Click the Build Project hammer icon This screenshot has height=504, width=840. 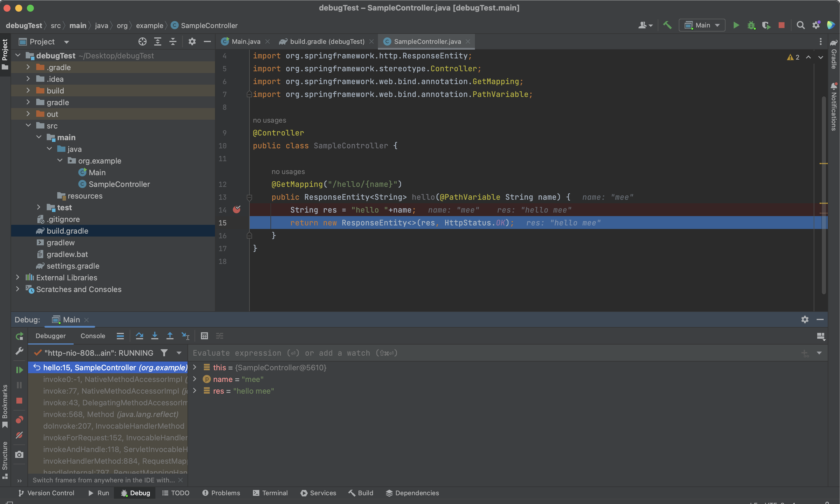(667, 25)
